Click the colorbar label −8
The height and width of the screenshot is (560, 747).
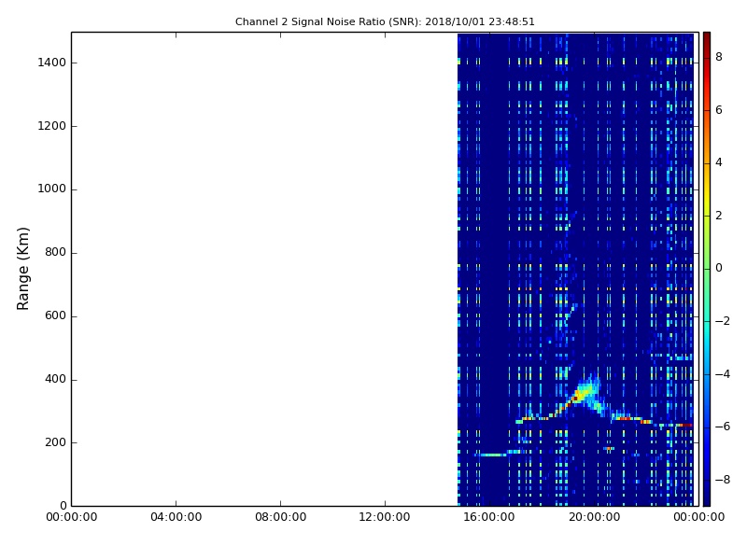723,480
